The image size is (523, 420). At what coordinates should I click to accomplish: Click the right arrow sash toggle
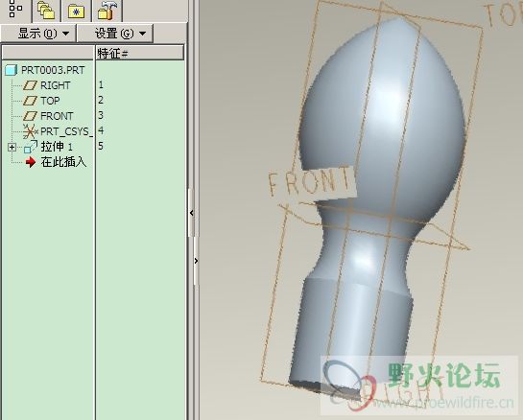[x=196, y=261]
